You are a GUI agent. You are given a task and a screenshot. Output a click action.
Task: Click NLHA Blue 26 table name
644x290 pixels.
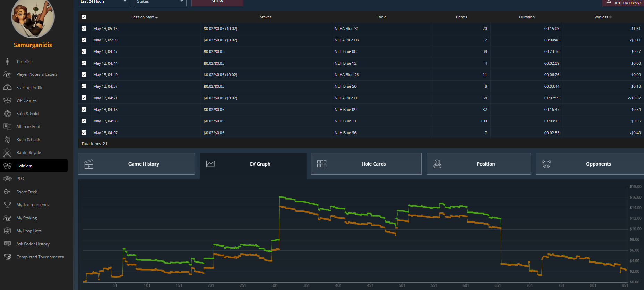pyautogui.click(x=346, y=75)
